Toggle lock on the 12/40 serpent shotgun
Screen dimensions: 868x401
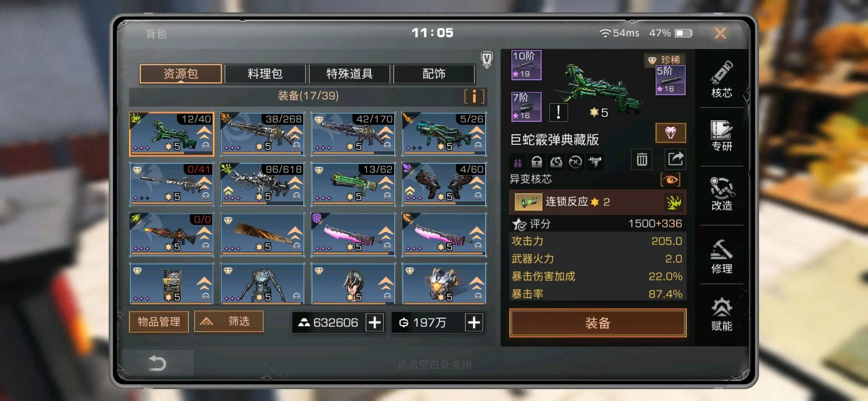(x=206, y=146)
